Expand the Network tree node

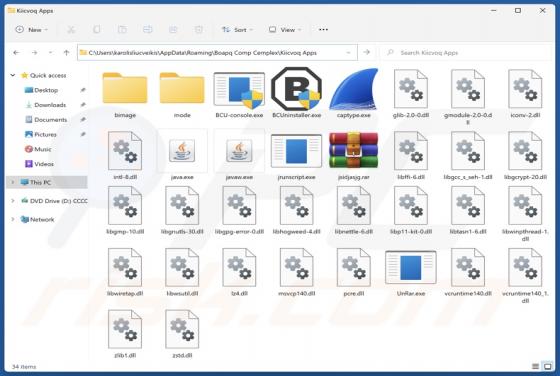[13, 219]
